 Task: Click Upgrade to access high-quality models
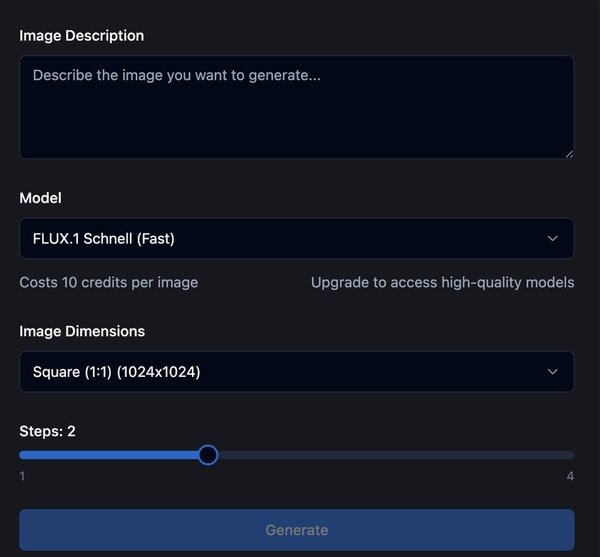coord(442,282)
